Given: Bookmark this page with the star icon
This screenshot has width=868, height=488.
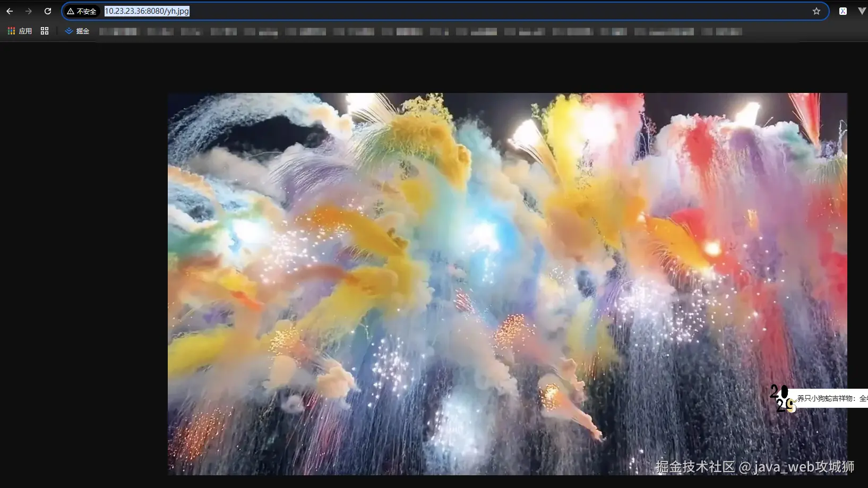Looking at the screenshot, I should (817, 11).
